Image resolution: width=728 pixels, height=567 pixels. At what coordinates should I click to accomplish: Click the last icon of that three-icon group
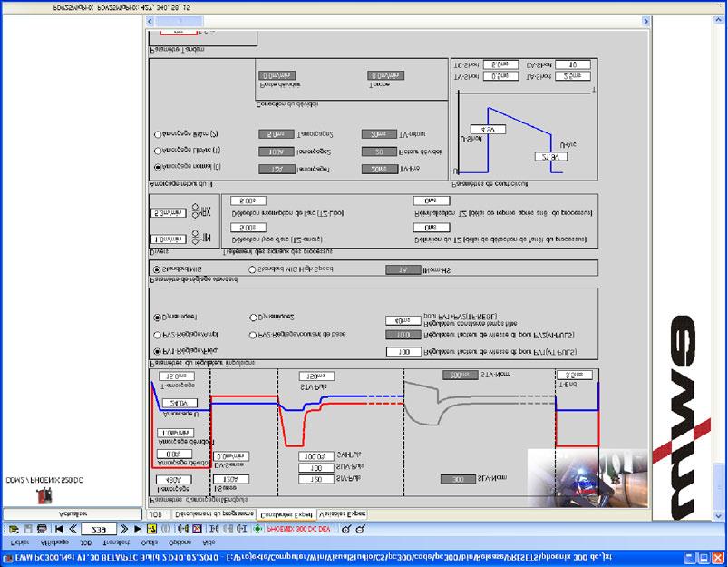[x=242, y=529]
